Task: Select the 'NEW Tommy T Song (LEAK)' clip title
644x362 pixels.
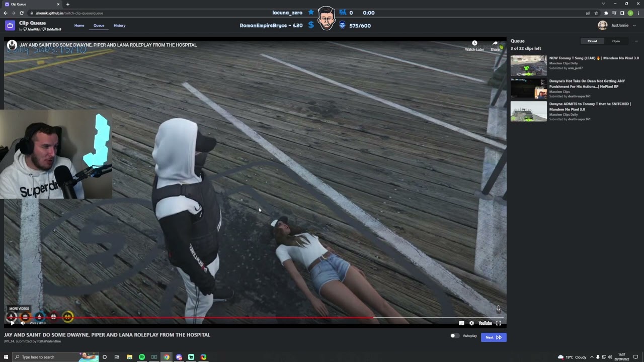Action: 594,58
